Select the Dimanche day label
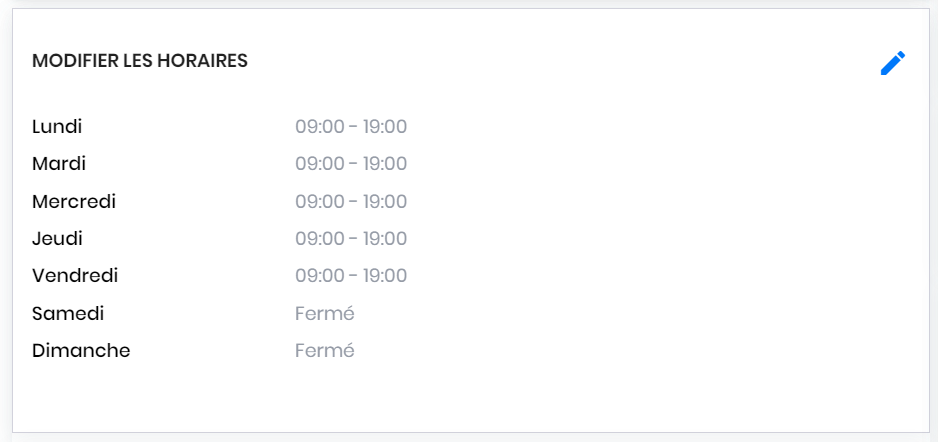Screen dimensions: 938x442 81,350
